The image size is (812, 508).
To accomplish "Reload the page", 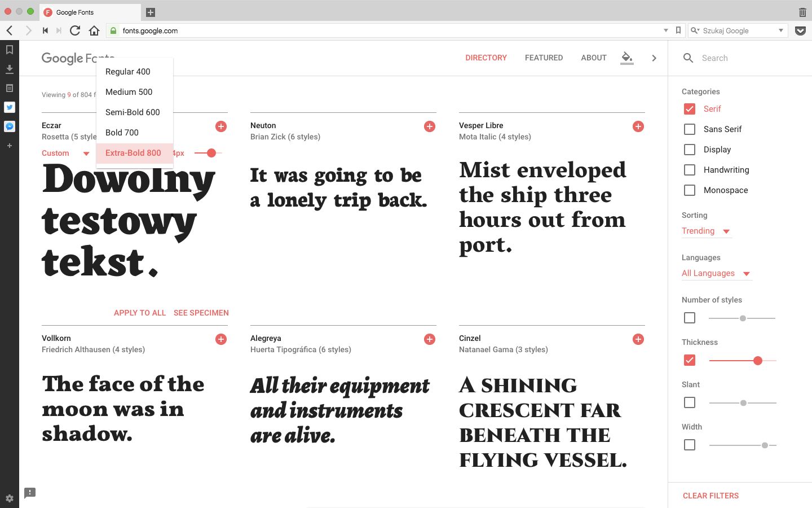I will pyautogui.click(x=75, y=30).
